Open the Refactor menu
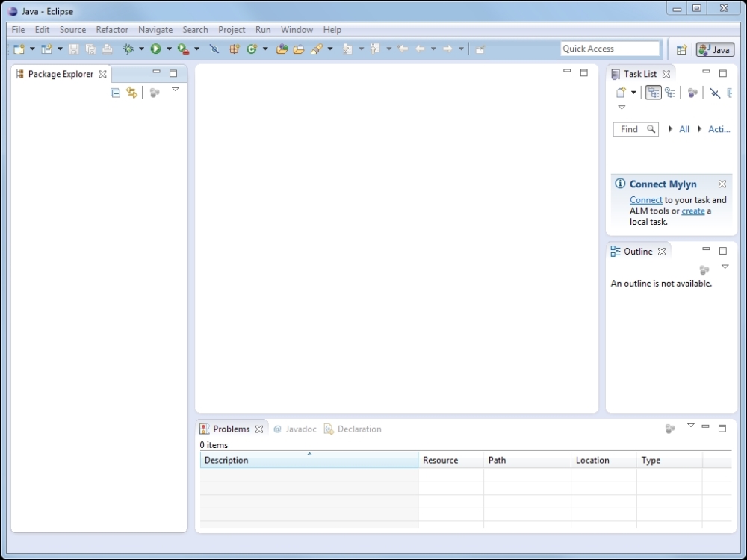Screen dimensions: 747x560 click(112, 30)
